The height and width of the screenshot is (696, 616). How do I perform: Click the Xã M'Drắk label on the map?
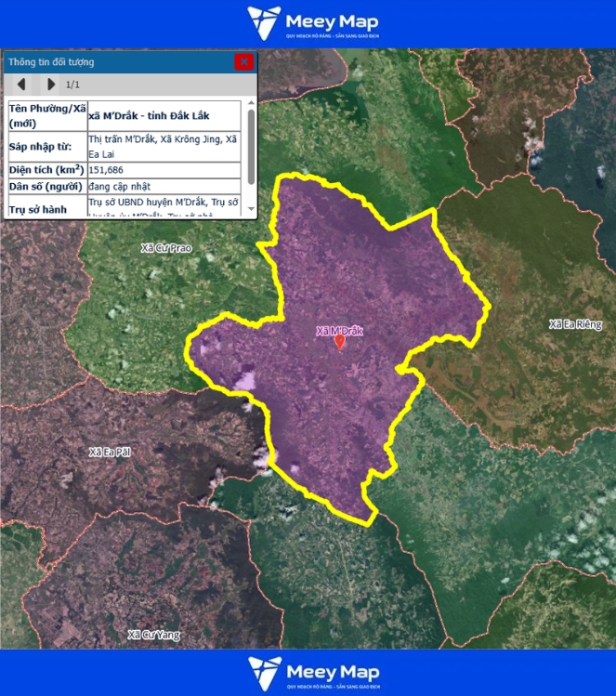click(339, 331)
